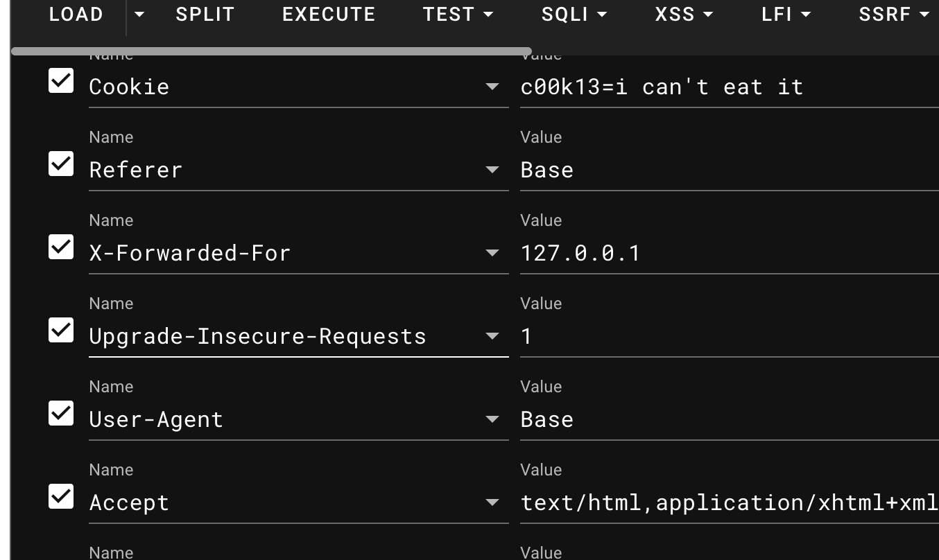
Task: Click the LOAD button
Action: tap(76, 15)
